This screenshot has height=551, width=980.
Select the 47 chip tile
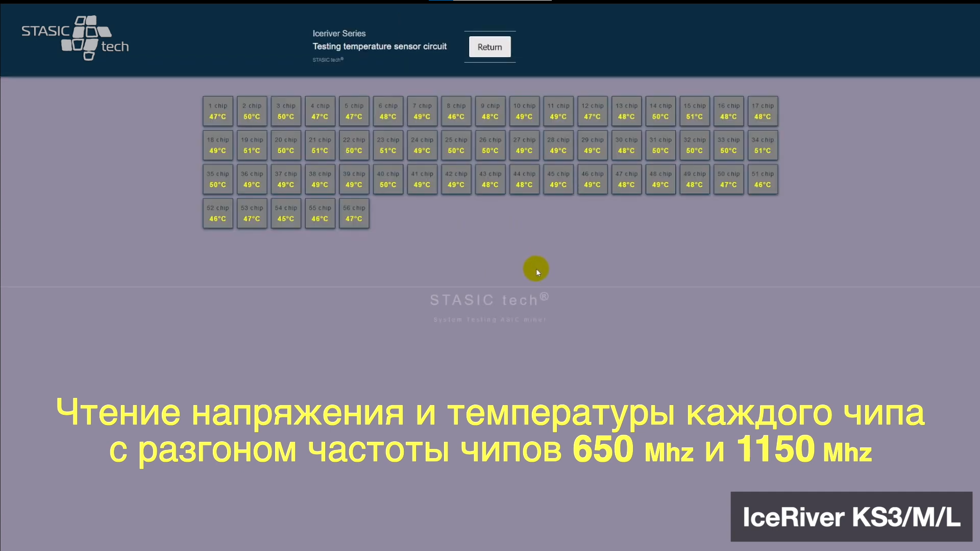point(626,179)
